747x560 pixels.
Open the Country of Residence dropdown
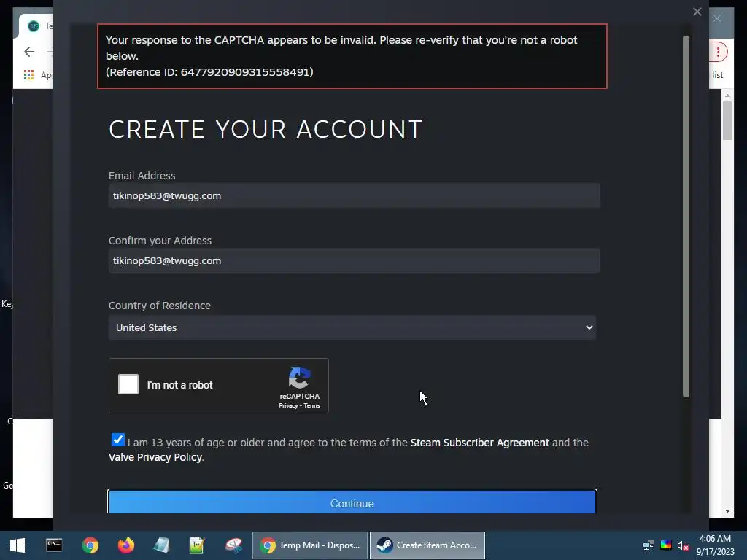tap(352, 327)
